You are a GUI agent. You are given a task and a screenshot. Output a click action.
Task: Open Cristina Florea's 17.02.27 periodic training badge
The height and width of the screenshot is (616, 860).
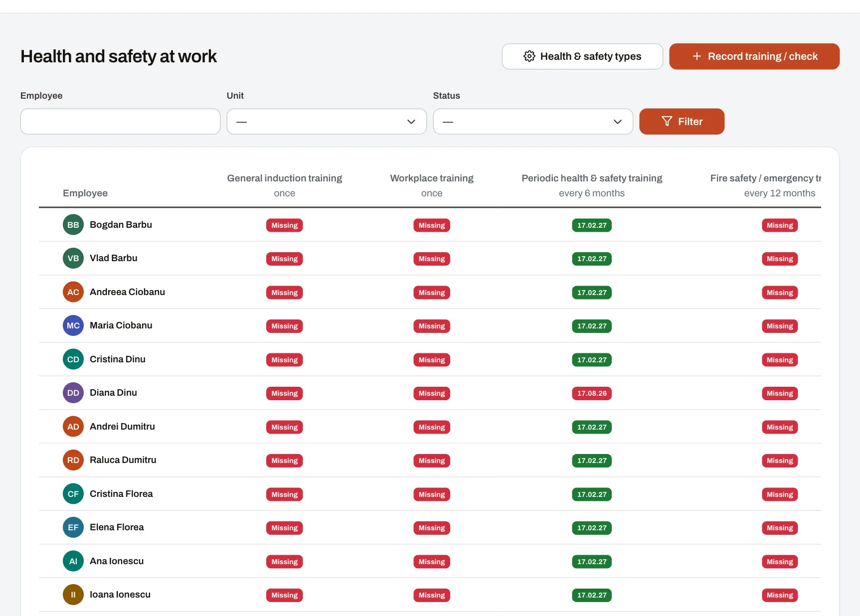[592, 494]
